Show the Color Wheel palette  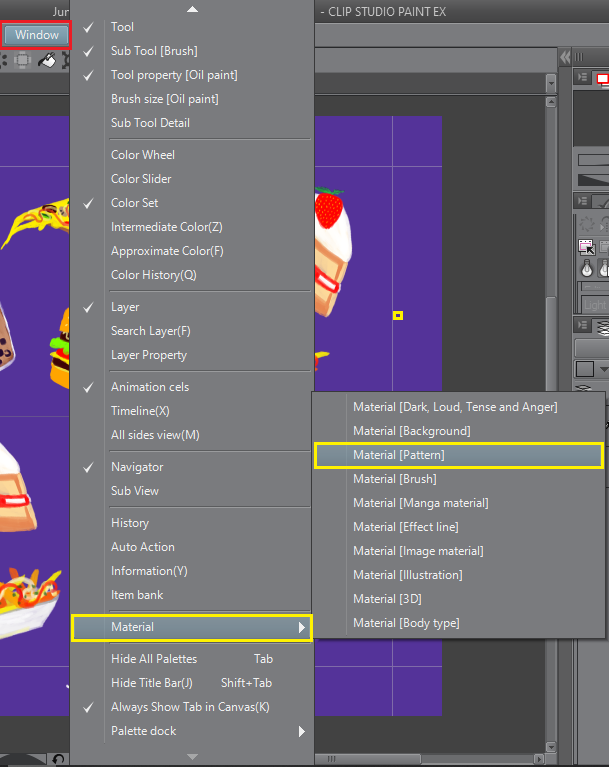point(191,155)
